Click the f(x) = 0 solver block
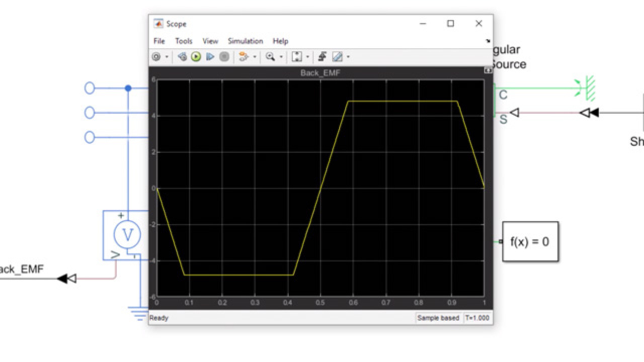 (x=530, y=242)
